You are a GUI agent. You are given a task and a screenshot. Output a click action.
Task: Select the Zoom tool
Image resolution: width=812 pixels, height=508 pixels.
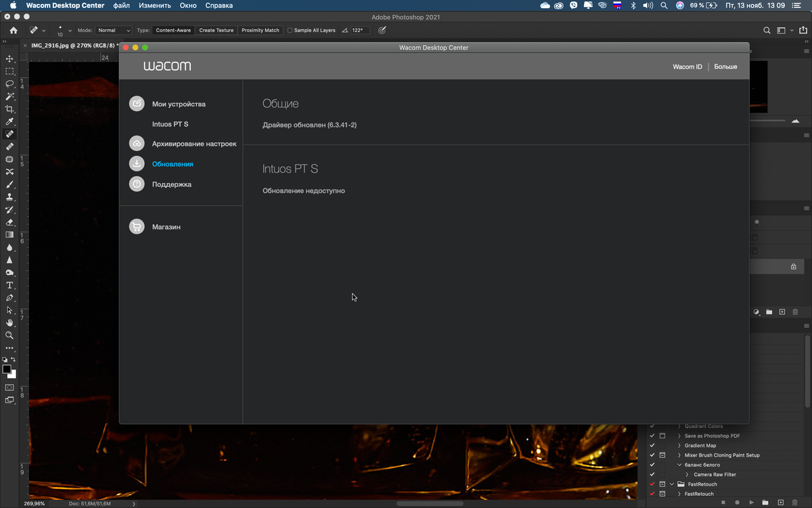pyautogui.click(x=9, y=335)
